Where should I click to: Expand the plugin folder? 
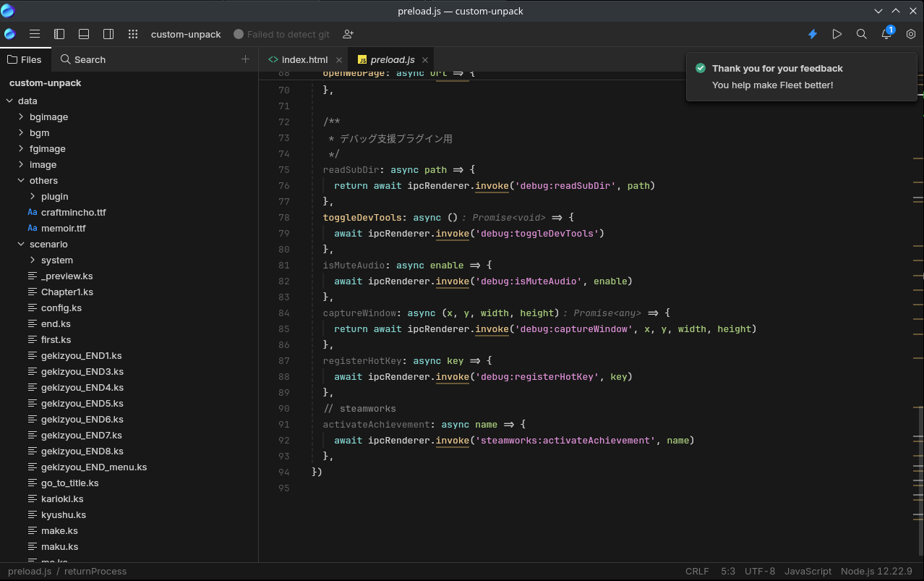point(33,196)
